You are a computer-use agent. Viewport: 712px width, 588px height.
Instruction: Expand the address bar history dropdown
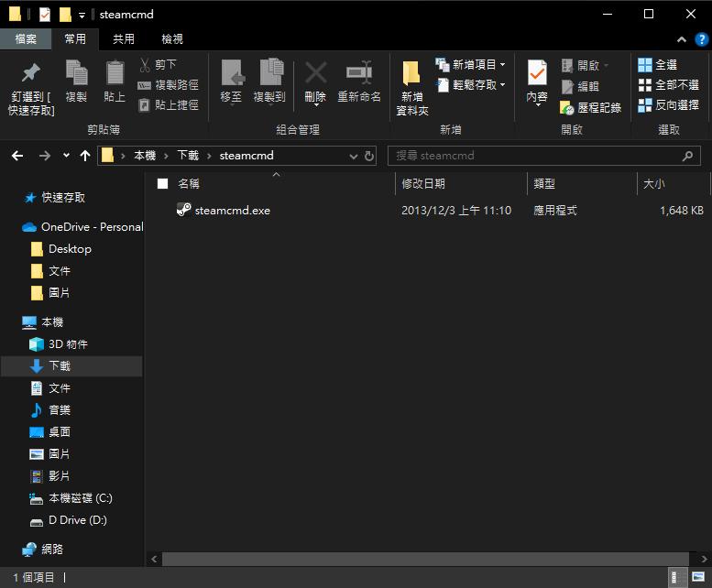[354, 157]
